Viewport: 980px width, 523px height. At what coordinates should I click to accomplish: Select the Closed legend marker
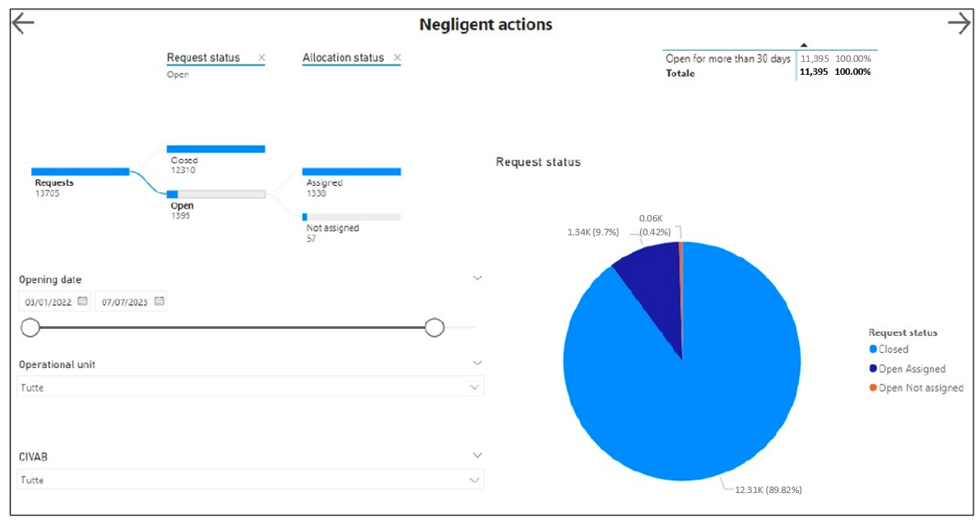pyautogui.click(x=873, y=349)
